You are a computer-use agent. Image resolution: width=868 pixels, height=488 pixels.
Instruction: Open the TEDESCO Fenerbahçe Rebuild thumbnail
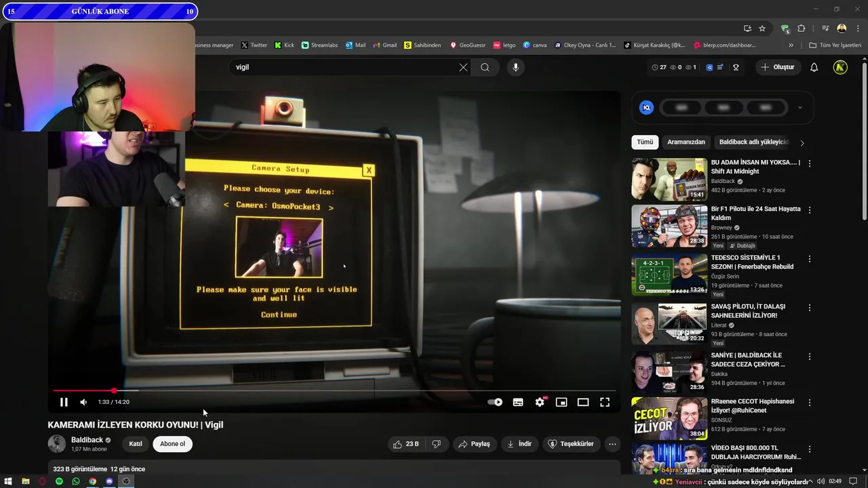669,274
